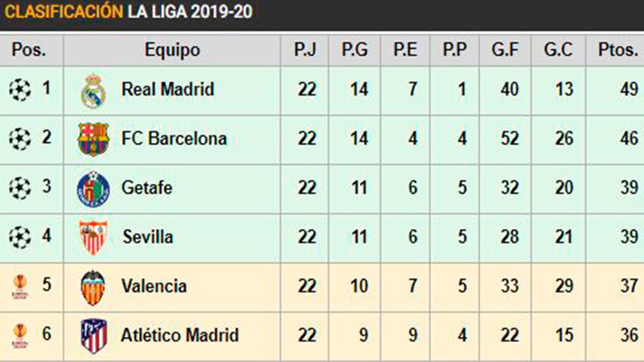Click the Clasificación La Liga 2019-20 title
Viewport: 644px width, 362px height.
pos(128,12)
